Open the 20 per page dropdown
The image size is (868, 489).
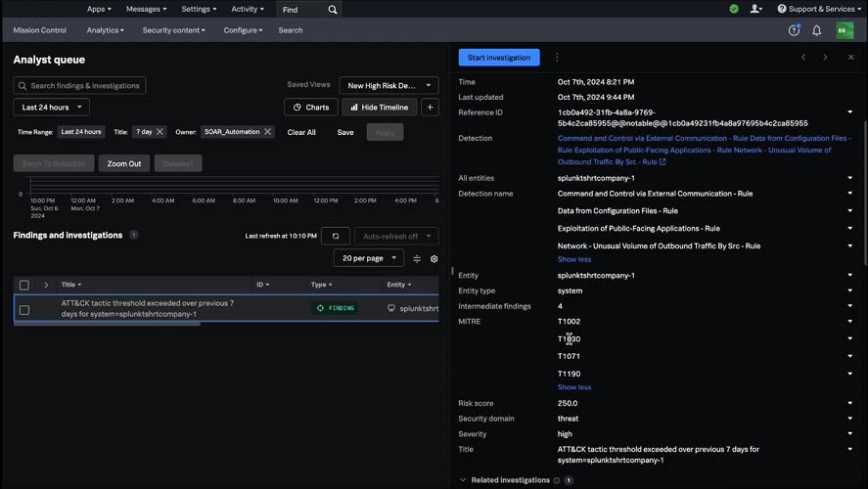click(x=369, y=258)
